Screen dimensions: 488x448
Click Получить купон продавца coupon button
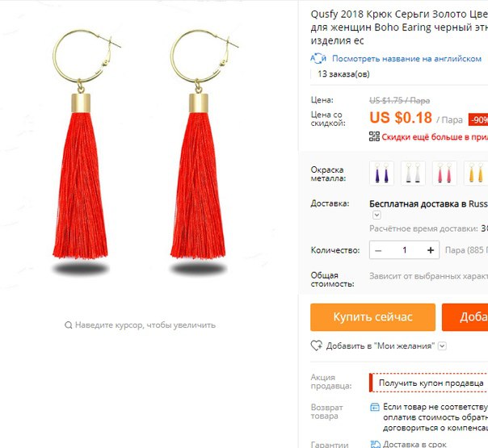click(x=428, y=383)
